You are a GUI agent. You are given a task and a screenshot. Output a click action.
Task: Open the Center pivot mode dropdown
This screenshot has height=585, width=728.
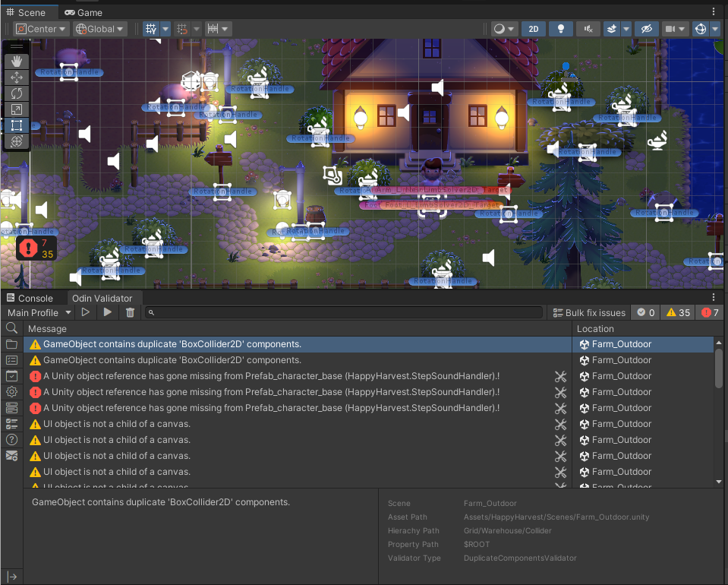coord(42,29)
